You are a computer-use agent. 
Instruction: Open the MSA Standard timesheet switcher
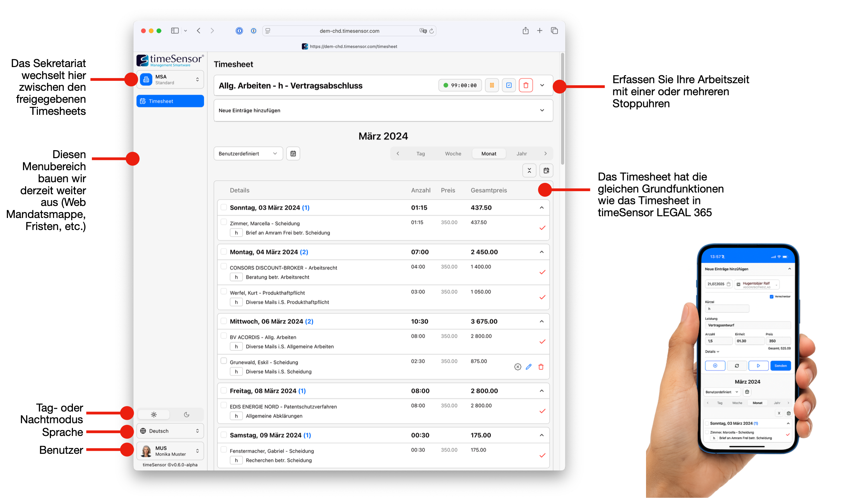[x=170, y=79]
